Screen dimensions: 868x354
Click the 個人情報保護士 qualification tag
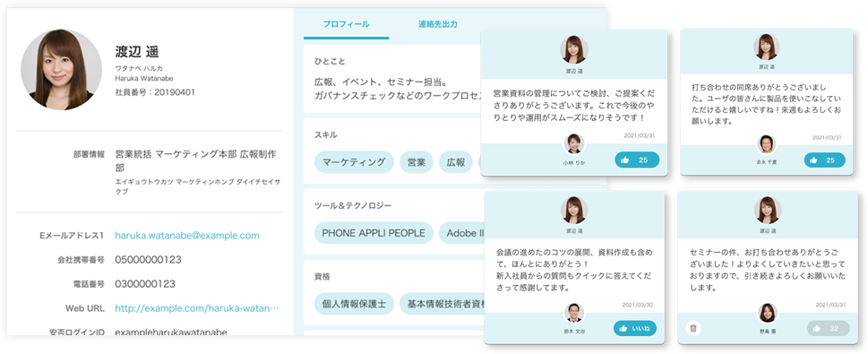(354, 304)
